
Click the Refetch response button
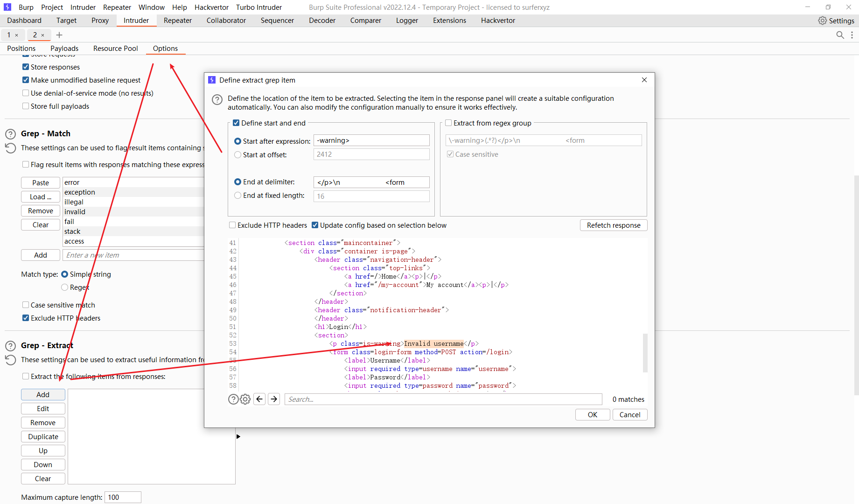pos(613,225)
